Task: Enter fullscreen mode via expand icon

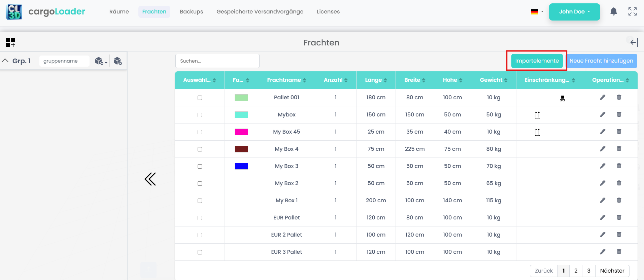Action: (632, 12)
